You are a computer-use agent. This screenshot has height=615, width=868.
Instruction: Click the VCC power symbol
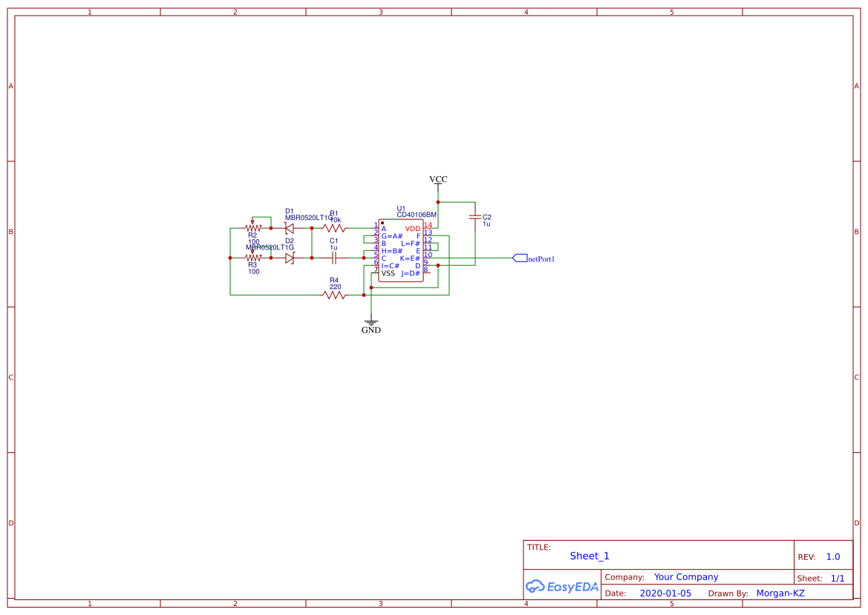click(x=438, y=183)
